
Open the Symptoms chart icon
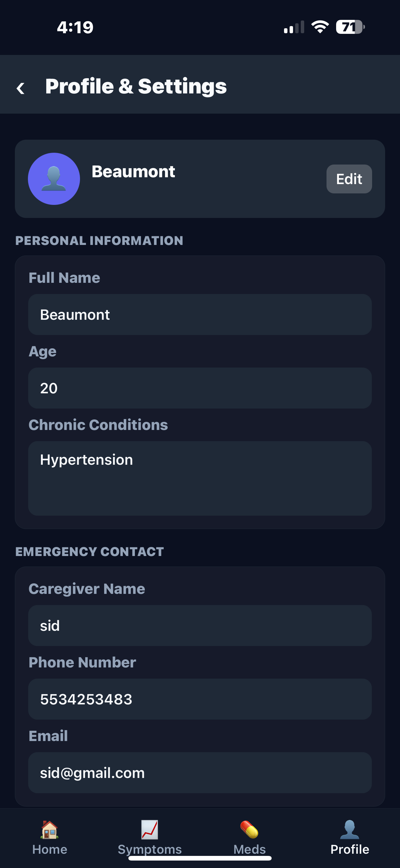(149, 829)
